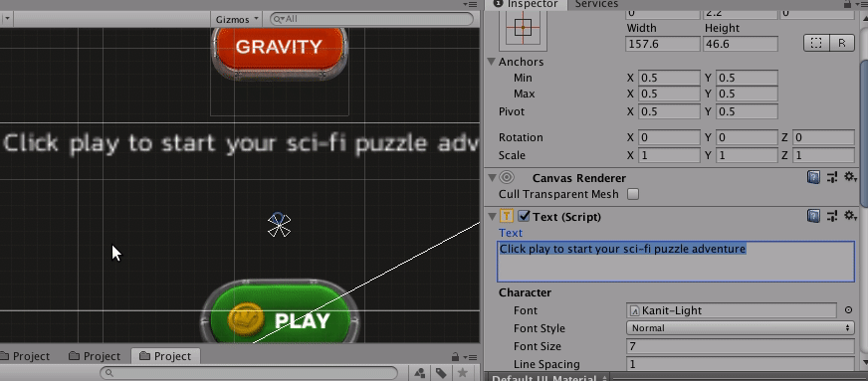Edit the Font Size field
This screenshot has width=868, height=381.
click(741, 346)
